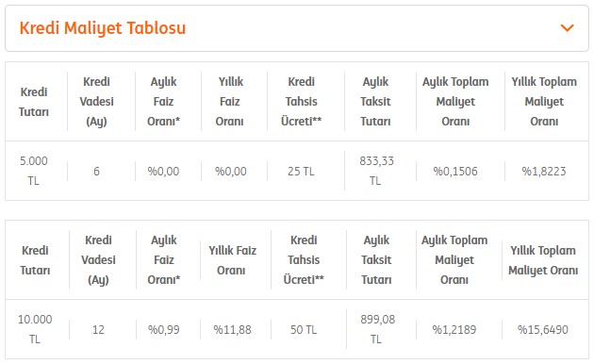The width and height of the screenshot is (594, 364).
Task: Select the %11,88 yearly interest value
Action: click(x=232, y=330)
